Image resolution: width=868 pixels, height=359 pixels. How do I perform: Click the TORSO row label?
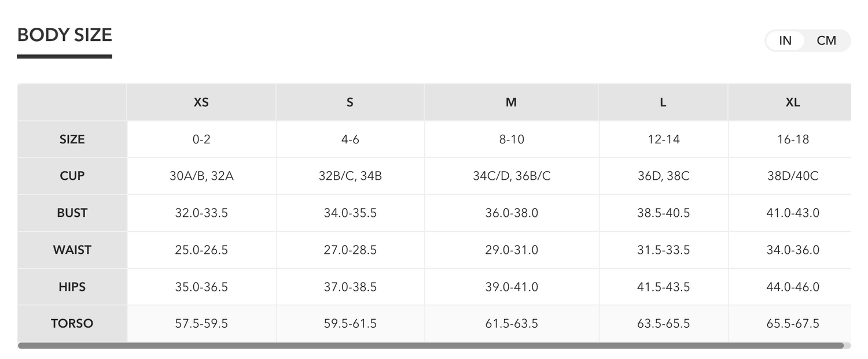[72, 324]
